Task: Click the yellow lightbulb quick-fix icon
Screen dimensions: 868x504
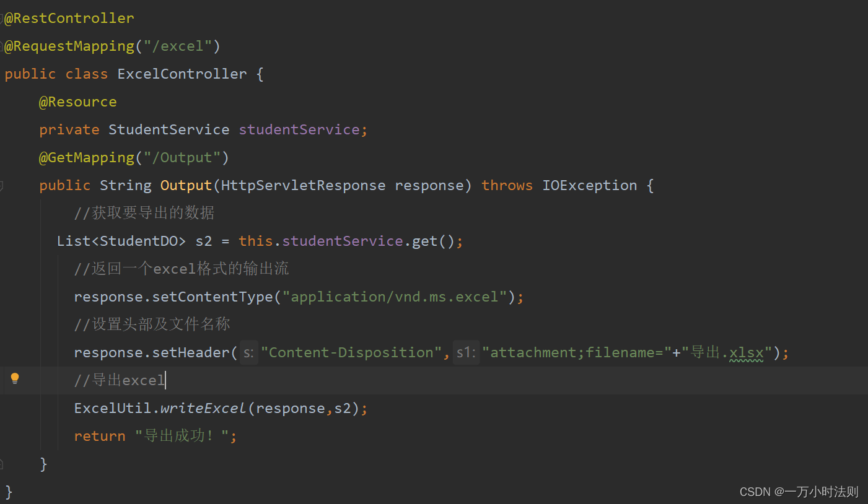Action: (15, 378)
